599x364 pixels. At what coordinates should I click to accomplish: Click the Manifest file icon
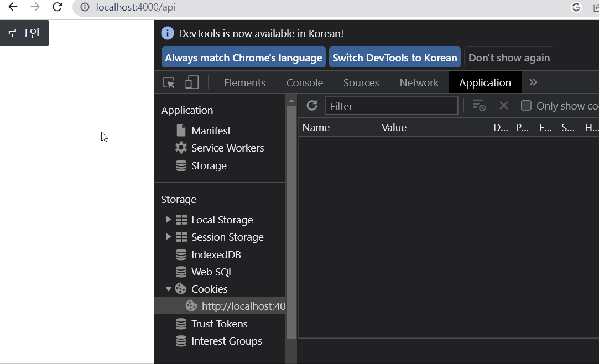pyautogui.click(x=181, y=131)
